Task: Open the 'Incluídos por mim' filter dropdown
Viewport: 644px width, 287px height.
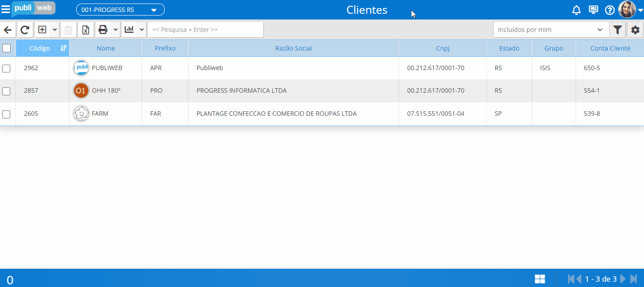Action: (551, 30)
